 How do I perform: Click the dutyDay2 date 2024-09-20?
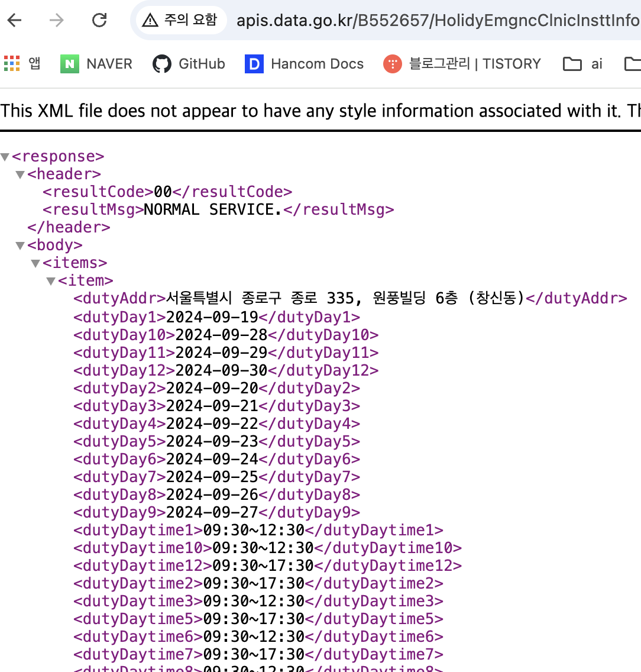pyautogui.click(x=212, y=388)
